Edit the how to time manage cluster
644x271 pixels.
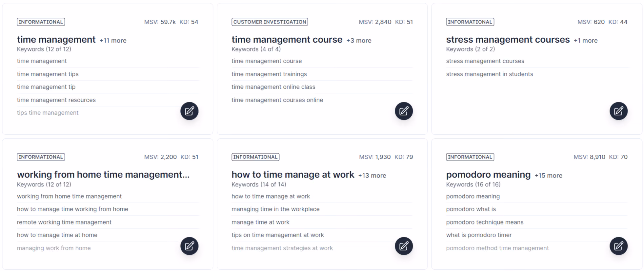pos(404,246)
